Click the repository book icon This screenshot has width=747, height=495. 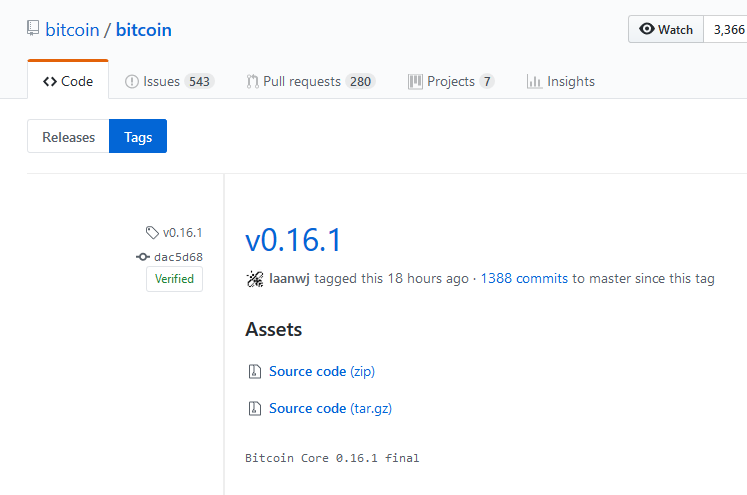click(x=33, y=28)
